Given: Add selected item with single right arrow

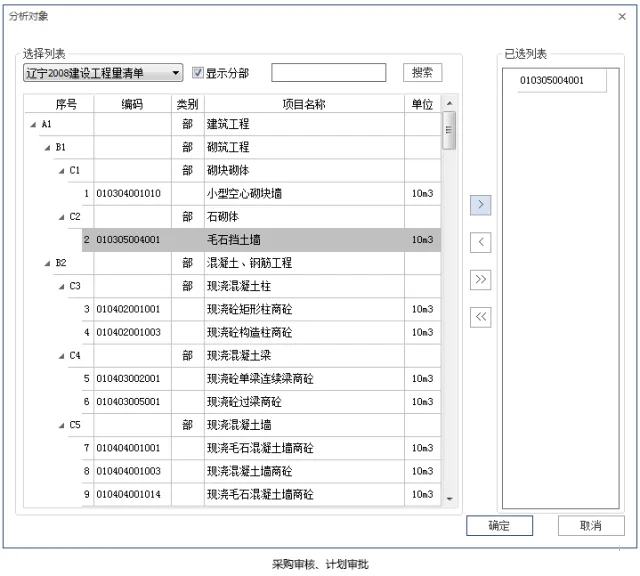Looking at the screenshot, I should [x=480, y=205].
